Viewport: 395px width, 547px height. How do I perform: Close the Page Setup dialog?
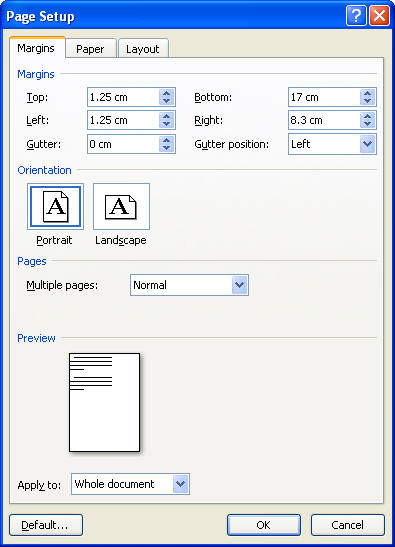coord(379,16)
